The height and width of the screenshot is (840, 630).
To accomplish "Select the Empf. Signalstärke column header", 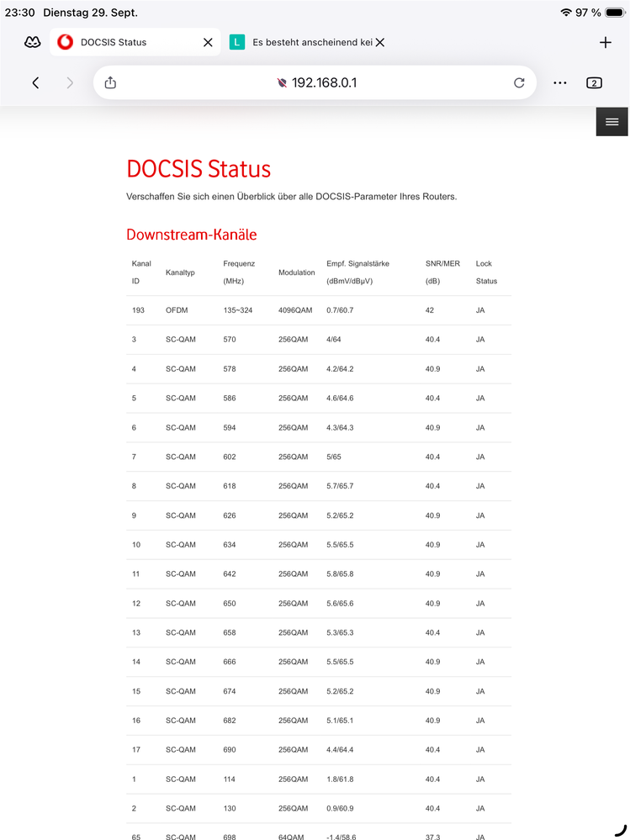I will [x=357, y=272].
